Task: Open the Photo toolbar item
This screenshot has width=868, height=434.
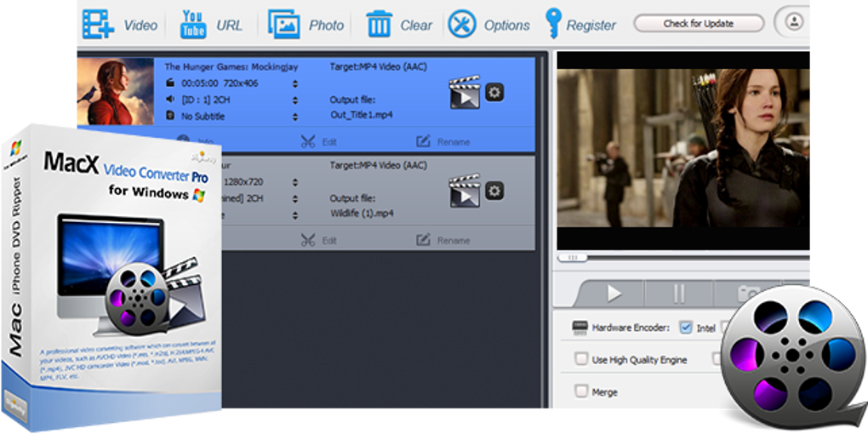Action: point(326,26)
